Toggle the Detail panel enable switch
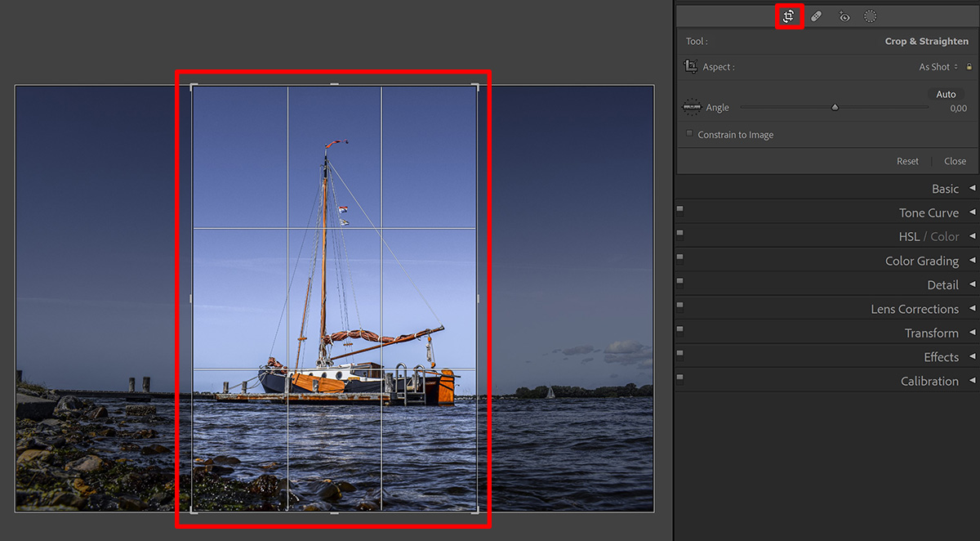 click(x=679, y=281)
